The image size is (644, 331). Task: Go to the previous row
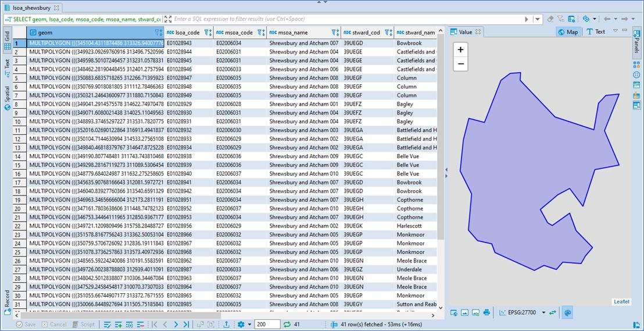click(164, 325)
